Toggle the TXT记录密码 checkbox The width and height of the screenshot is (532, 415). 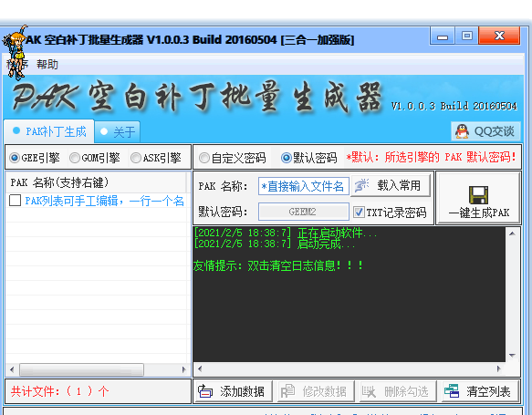coord(359,213)
